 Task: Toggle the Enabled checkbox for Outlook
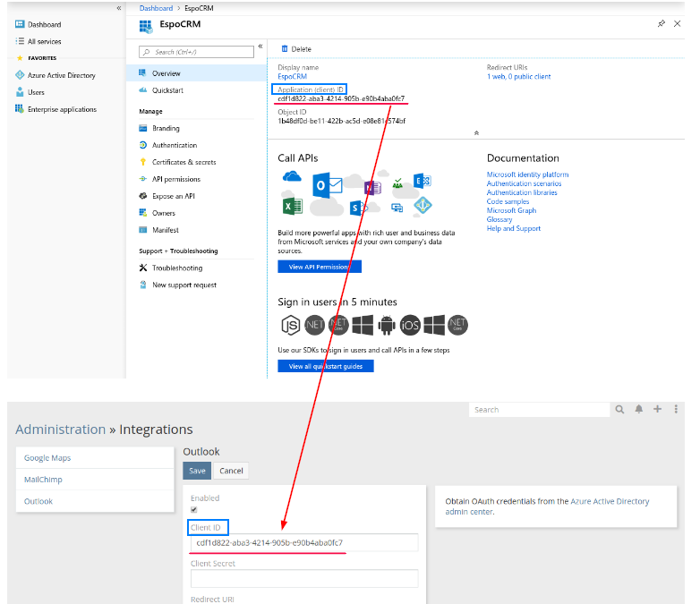pyautogui.click(x=194, y=510)
